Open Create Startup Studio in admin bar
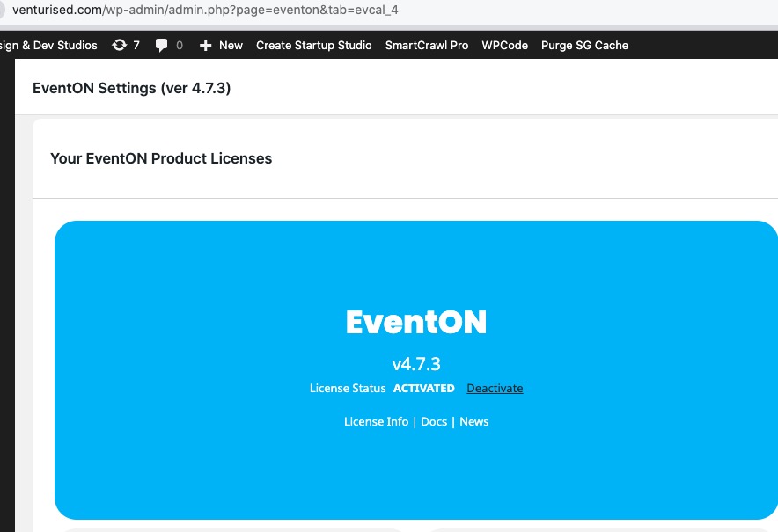 (x=313, y=45)
